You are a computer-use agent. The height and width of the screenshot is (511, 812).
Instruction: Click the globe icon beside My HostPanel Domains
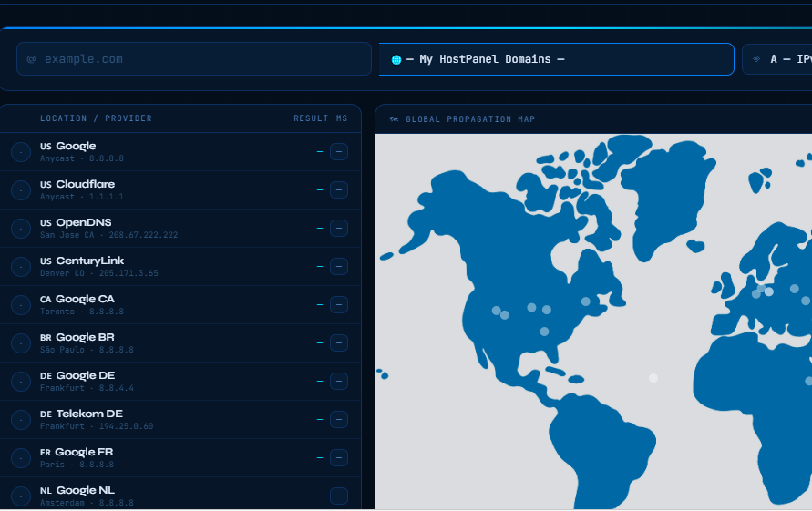tap(396, 59)
